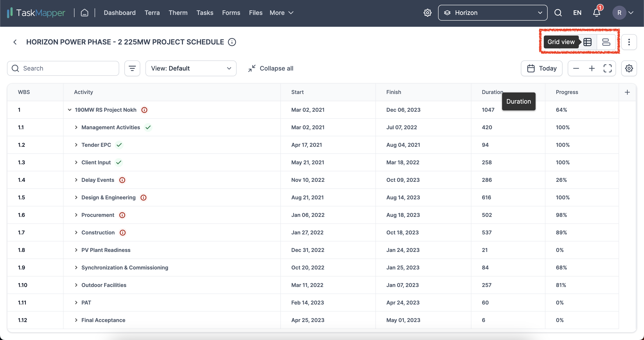Click the zoom out minus button
Image resolution: width=644 pixels, height=340 pixels.
tap(576, 68)
